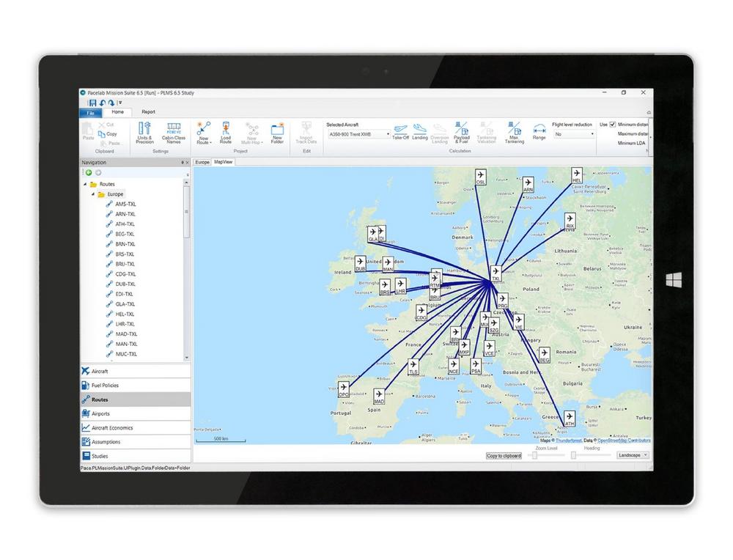Viewport: 733px width, 560px height.
Task: Undo the last action in the quick access toolbar
Action: coord(103,103)
